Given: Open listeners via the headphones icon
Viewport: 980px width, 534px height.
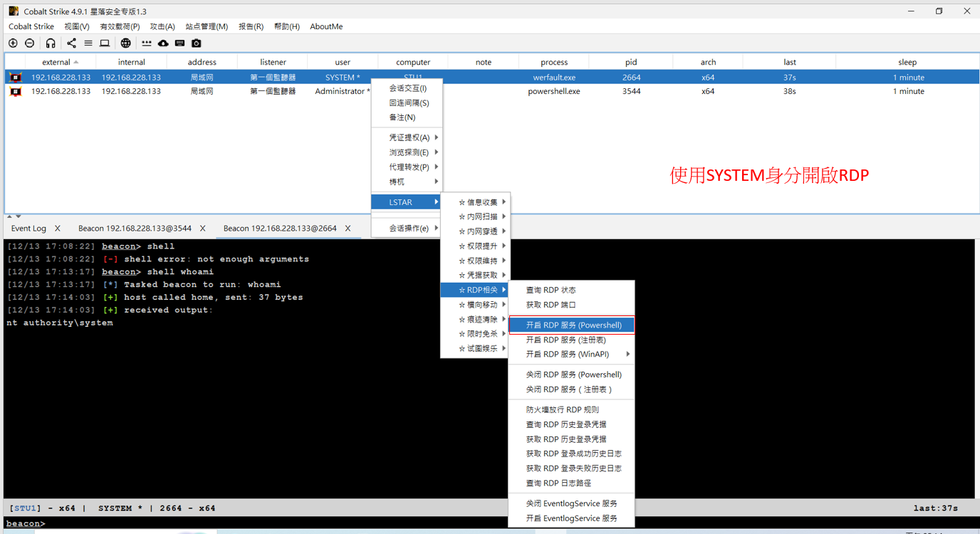Looking at the screenshot, I should coord(51,43).
